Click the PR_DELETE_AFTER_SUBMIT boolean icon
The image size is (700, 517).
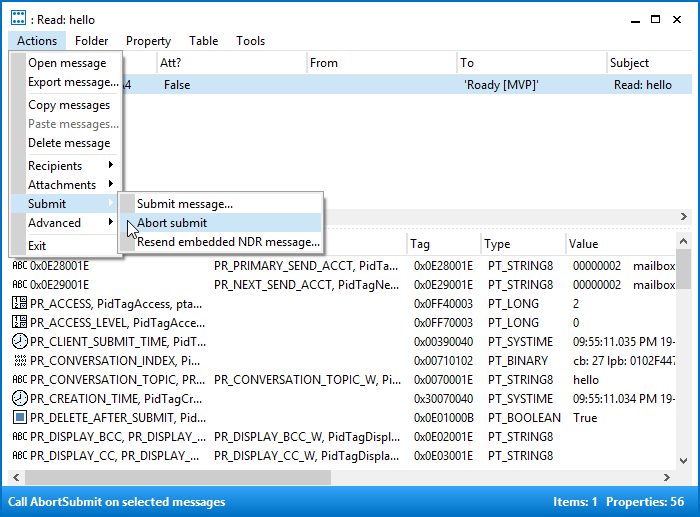19,417
